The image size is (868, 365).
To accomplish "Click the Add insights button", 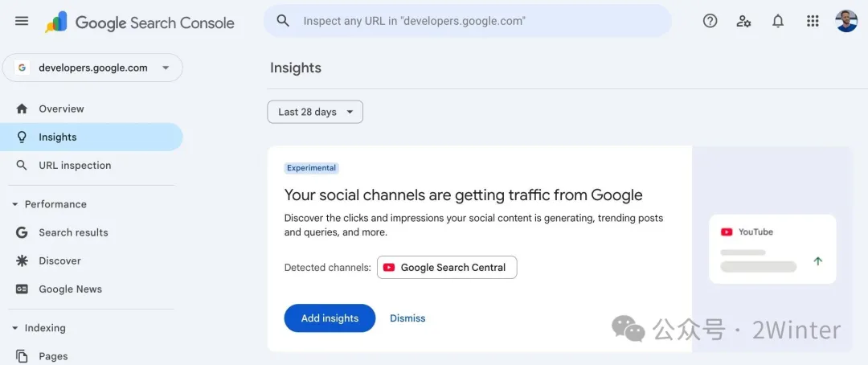I will pyautogui.click(x=330, y=318).
